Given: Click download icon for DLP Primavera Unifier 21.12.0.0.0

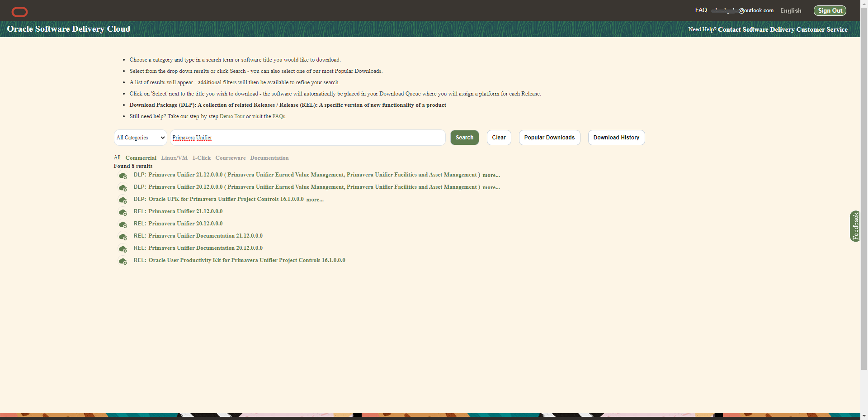Looking at the screenshot, I should (123, 176).
